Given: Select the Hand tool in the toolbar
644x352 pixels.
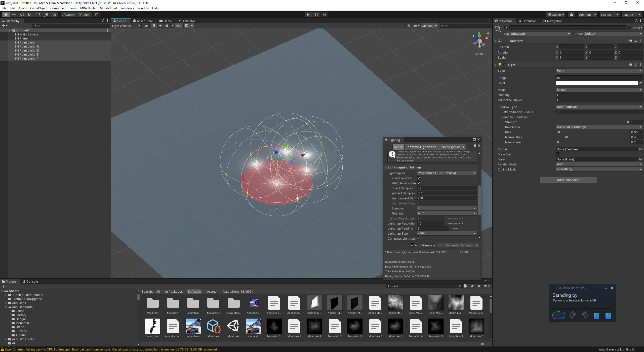Looking at the screenshot, I should (6, 14).
